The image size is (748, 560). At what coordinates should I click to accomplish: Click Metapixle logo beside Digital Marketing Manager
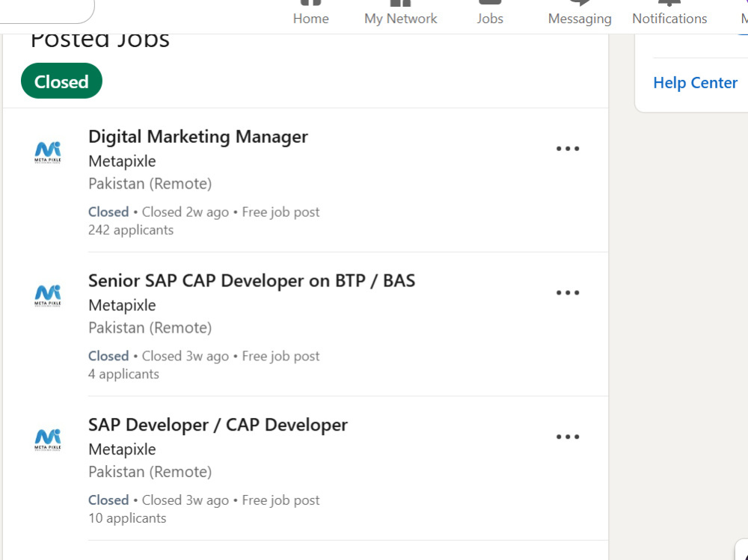tap(48, 153)
